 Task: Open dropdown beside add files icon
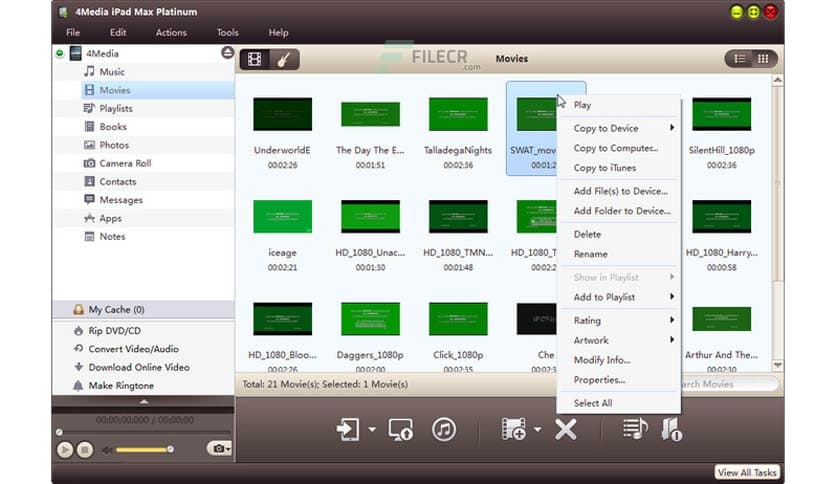(537, 429)
